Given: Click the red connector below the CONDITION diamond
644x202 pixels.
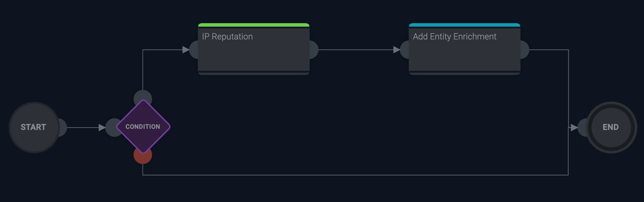Looking at the screenshot, I should click(x=143, y=159).
